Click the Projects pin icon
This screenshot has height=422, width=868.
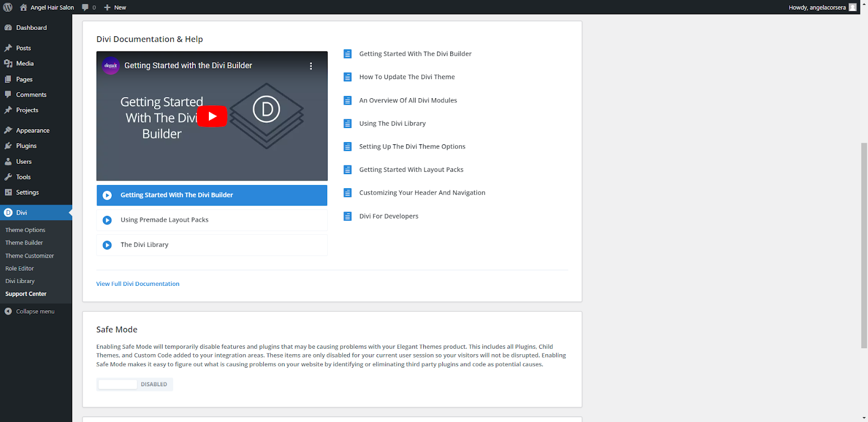pos(8,110)
